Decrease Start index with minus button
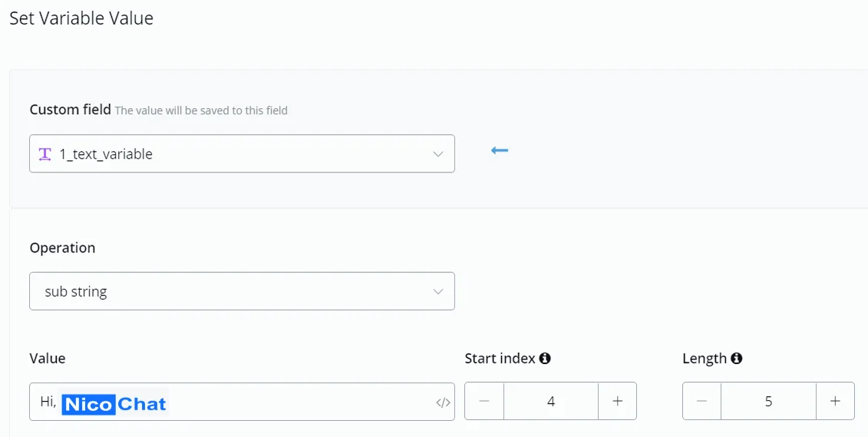Image resolution: width=868 pixels, height=437 pixels. 484,401
